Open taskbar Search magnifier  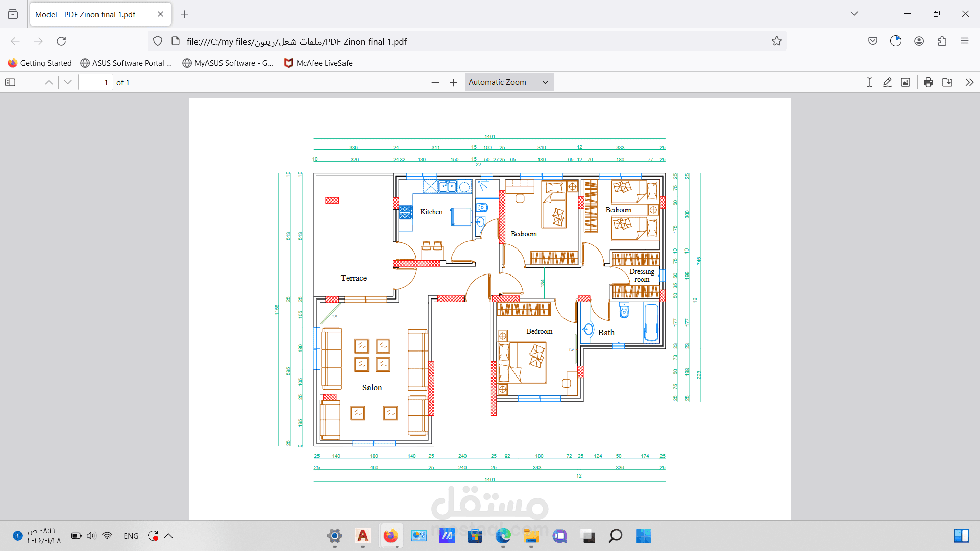click(616, 536)
